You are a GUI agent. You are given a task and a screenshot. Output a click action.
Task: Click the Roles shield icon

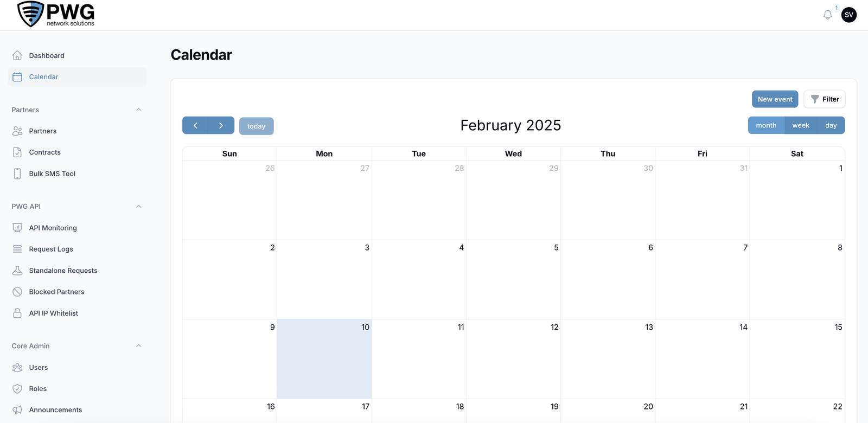(x=17, y=389)
